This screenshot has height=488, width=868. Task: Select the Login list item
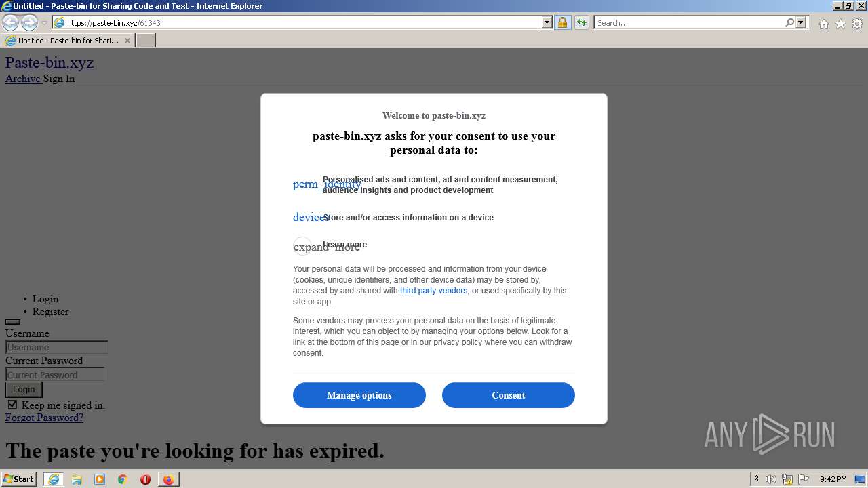pyautogui.click(x=45, y=299)
